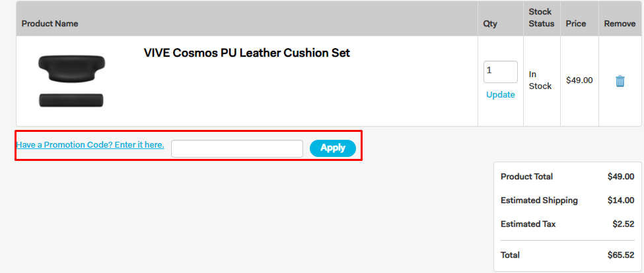Remove item using the trash can icon

point(620,81)
